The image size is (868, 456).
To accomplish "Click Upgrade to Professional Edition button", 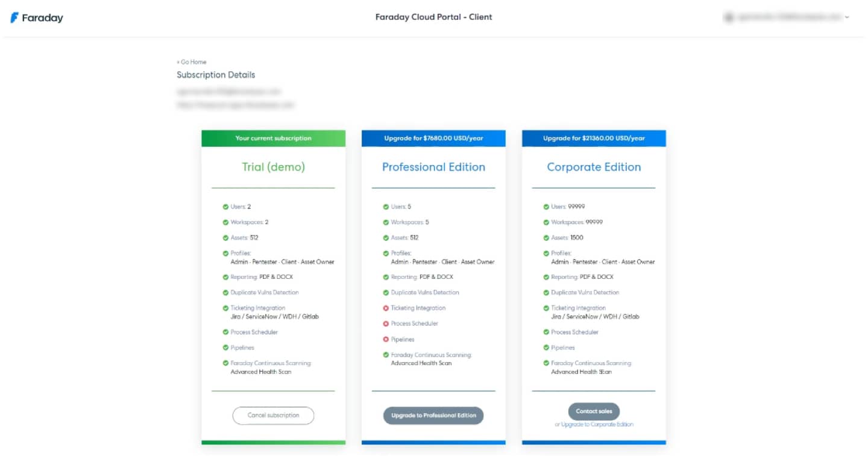I will tap(433, 416).
